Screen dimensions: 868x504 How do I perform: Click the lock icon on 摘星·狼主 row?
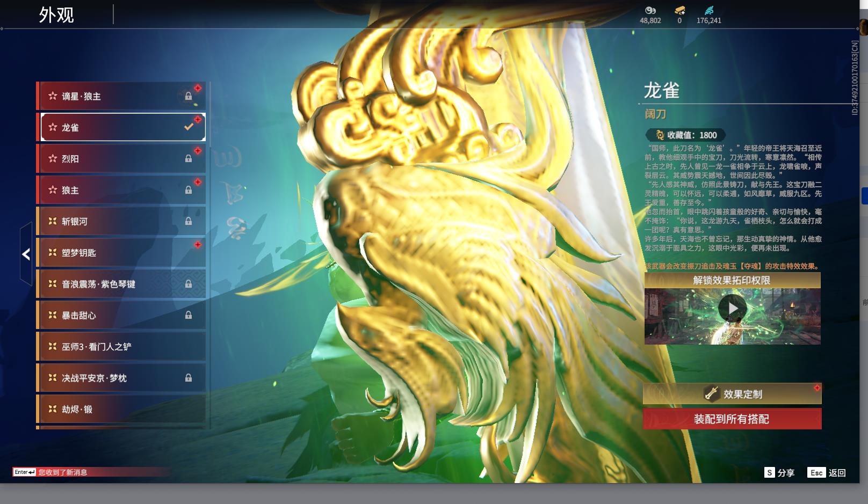pyautogui.click(x=189, y=97)
